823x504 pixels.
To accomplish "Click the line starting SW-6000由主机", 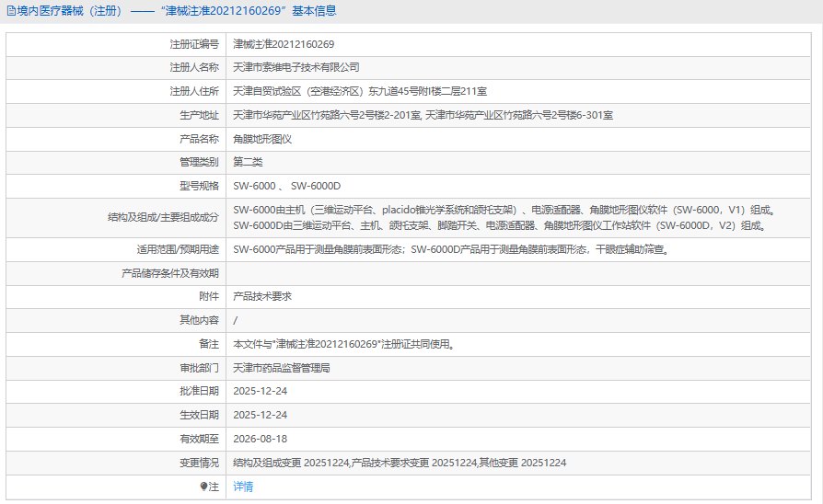I will 505,210.
